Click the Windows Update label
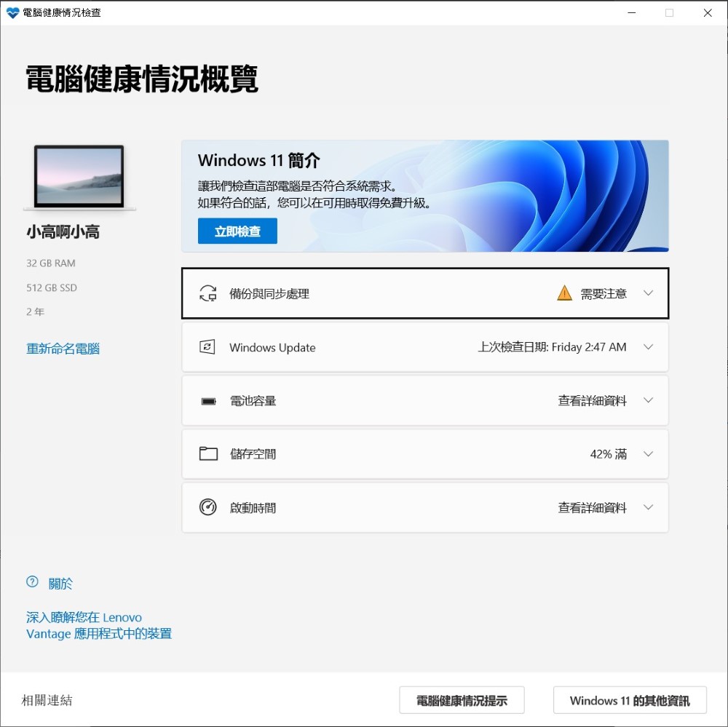 click(272, 347)
